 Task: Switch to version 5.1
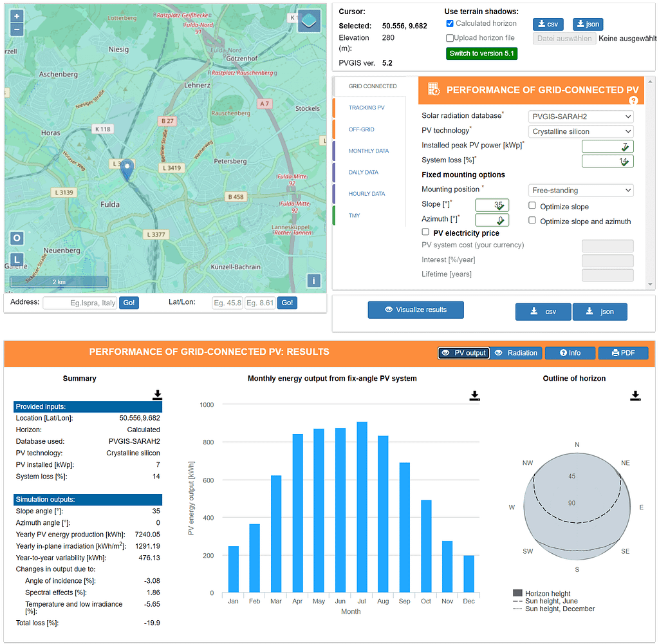(481, 53)
